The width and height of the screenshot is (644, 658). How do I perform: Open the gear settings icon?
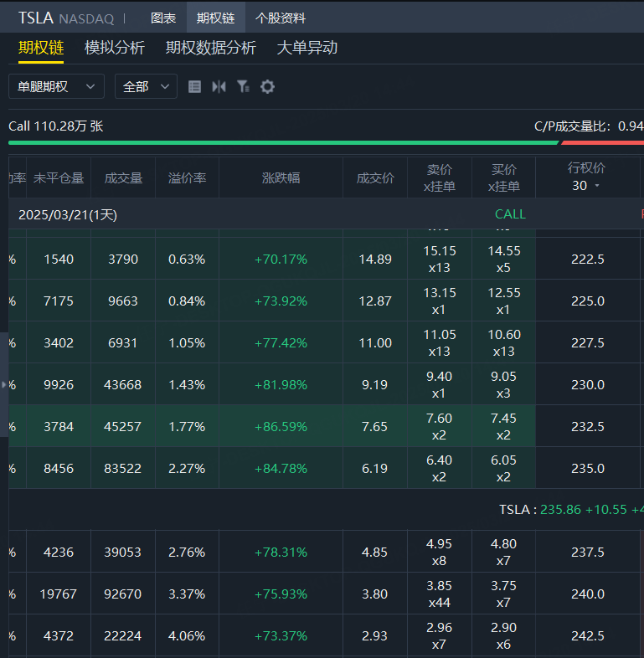(x=267, y=86)
